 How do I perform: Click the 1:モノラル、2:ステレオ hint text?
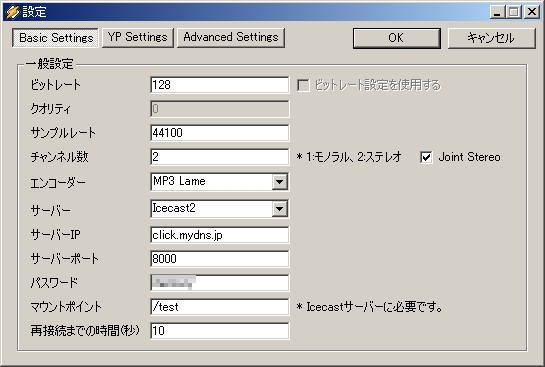pyautogui.click(x=349, y=157)
